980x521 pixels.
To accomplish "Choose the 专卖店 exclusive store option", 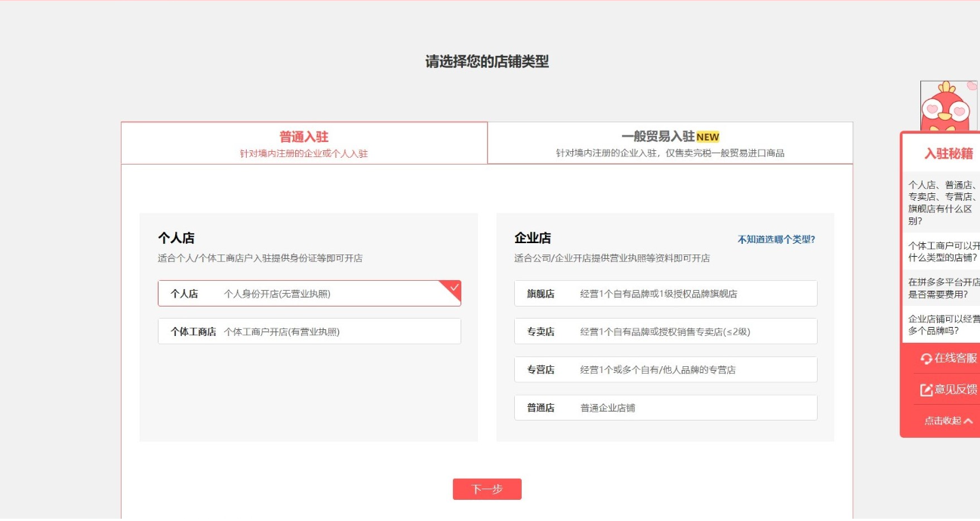I will 665,331.
